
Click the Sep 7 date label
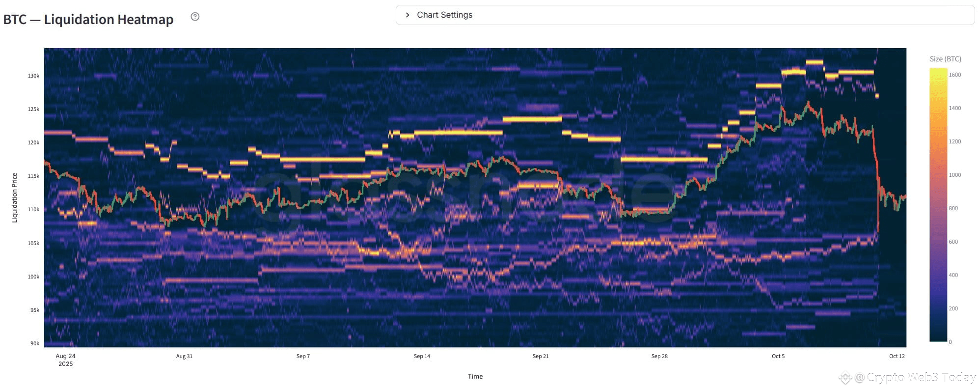click(303, 356)
